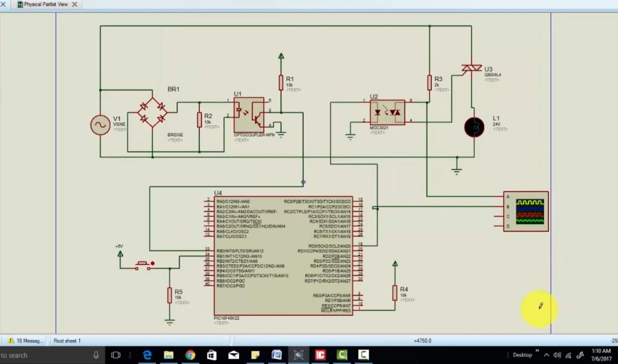Launch Google Chrome from the taskbar
Screen dimensions: 618x364
190,355
